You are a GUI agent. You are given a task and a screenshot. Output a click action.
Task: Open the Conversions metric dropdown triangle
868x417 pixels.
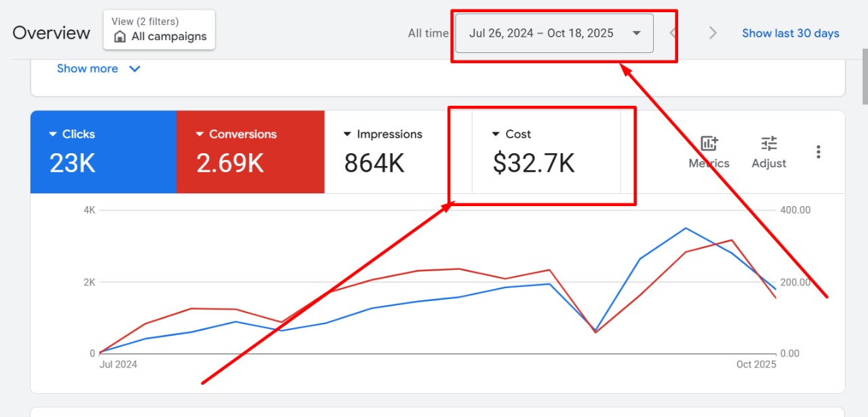click(x=199, y=134)
